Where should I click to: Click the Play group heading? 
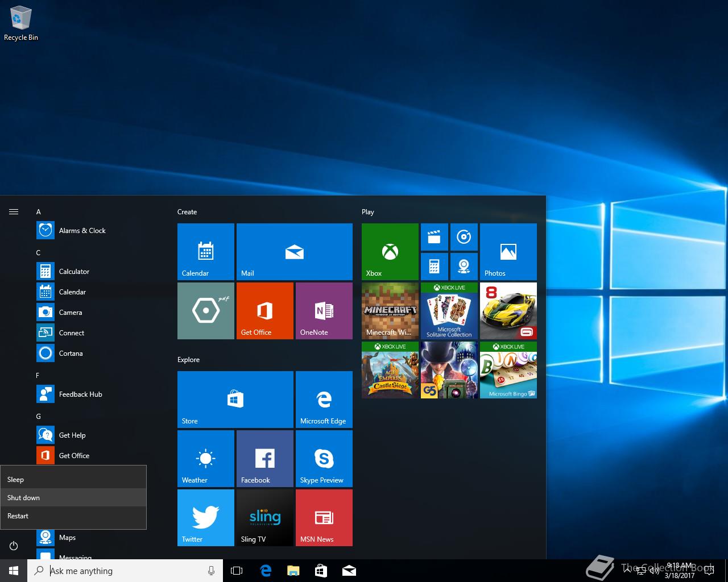click(x=368, y=212)
